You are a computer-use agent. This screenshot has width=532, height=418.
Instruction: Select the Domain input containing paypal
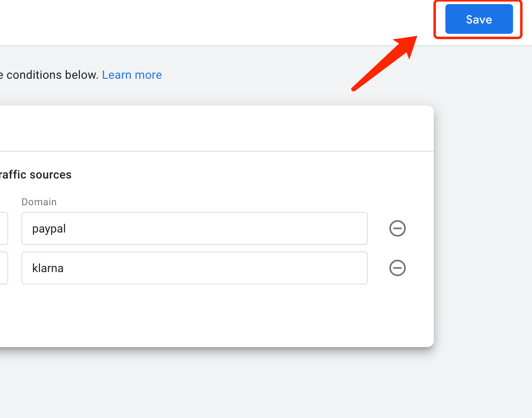click(x=194, y=228)
